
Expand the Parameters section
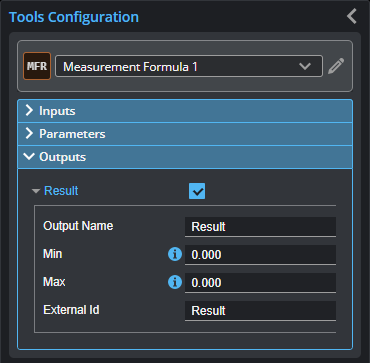[x=185, y=134]
